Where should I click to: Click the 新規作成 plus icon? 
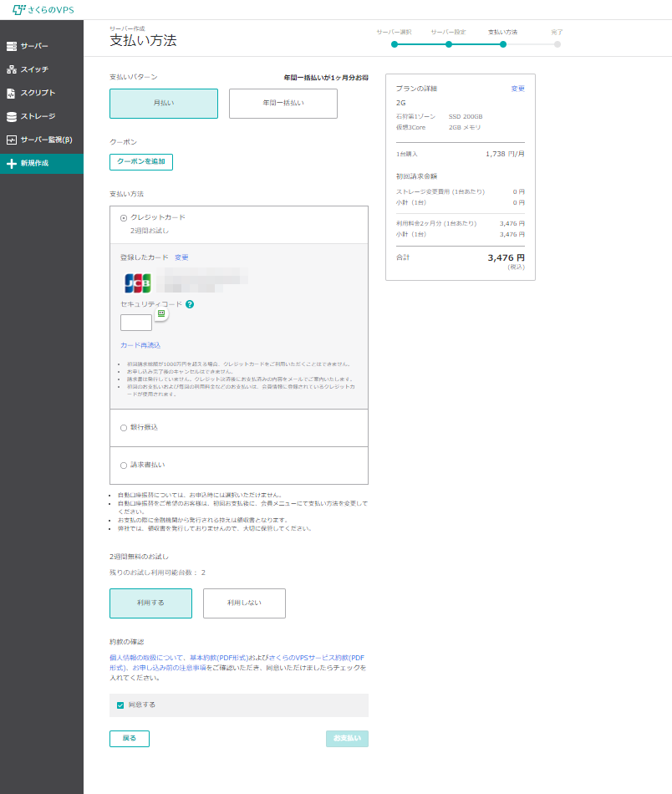(12, 163)
